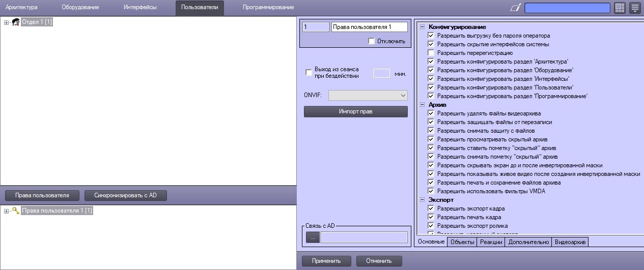Viewport: 644px width, 270px height.
Task: Open the screen layout grid icon
Action: click(620, 8)
